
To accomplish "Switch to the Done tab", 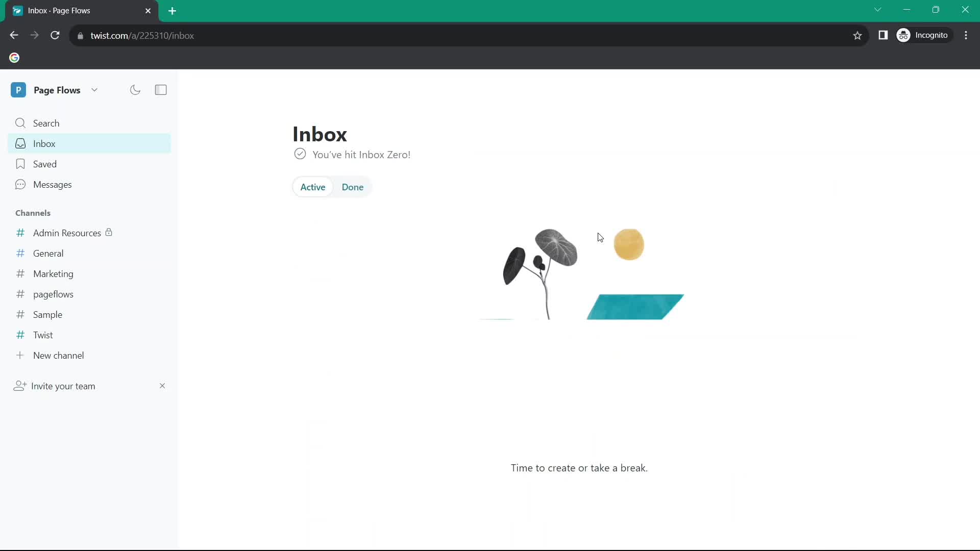I will [353, 187].
